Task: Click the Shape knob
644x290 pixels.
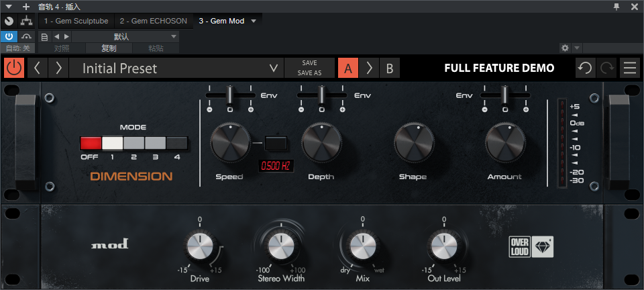Action: (414, 143)
